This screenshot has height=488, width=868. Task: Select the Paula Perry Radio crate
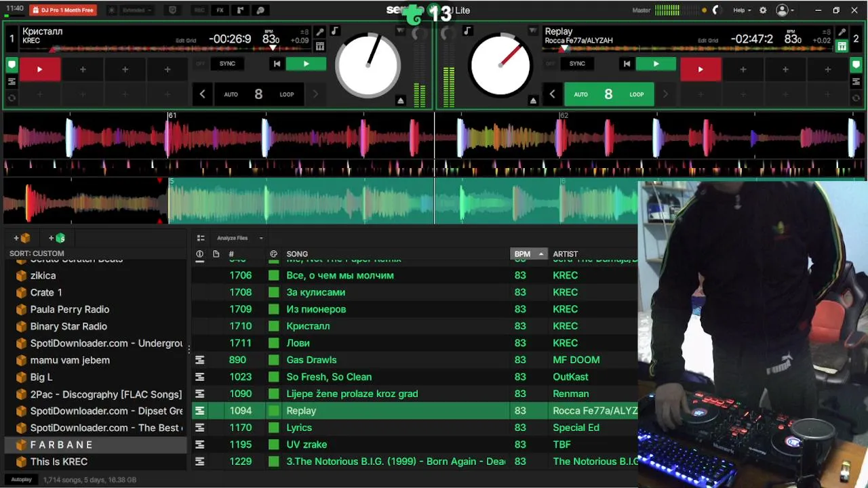point(96,309)
